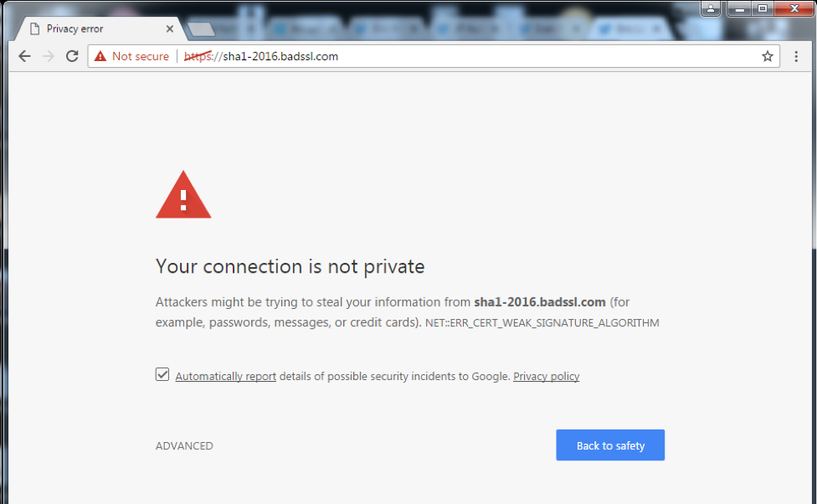Open the Privacy policy link

[546, 376]
